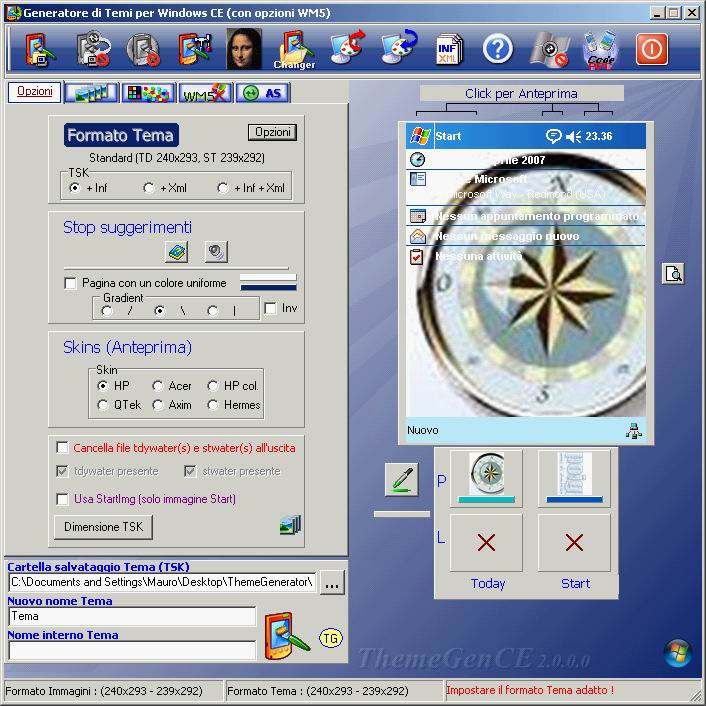
Task: Select the eyedropper color picker tool
Action: point(401,479)
